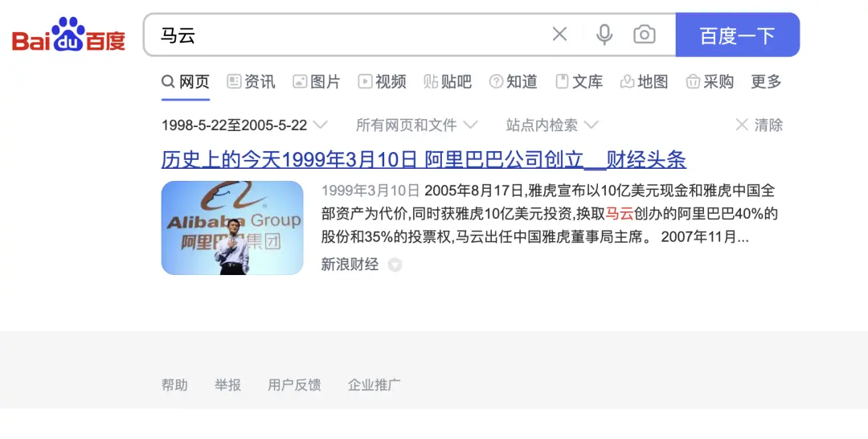
Task: Expand the 站点内检索 filter
Action: [x=552, y=125]
